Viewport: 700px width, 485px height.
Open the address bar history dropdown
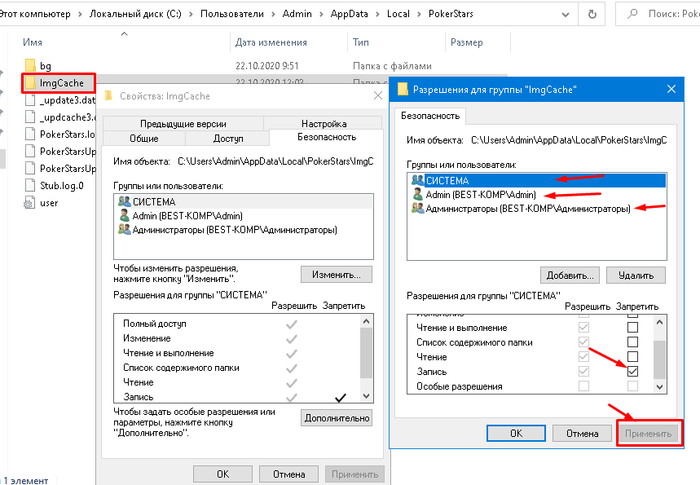coord(565,14)
